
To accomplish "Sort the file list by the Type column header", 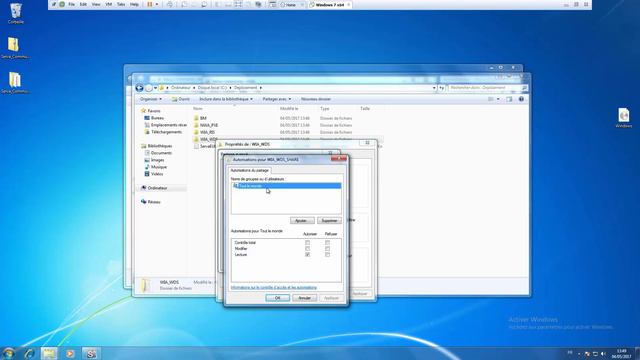I will [x=324, y=109].
